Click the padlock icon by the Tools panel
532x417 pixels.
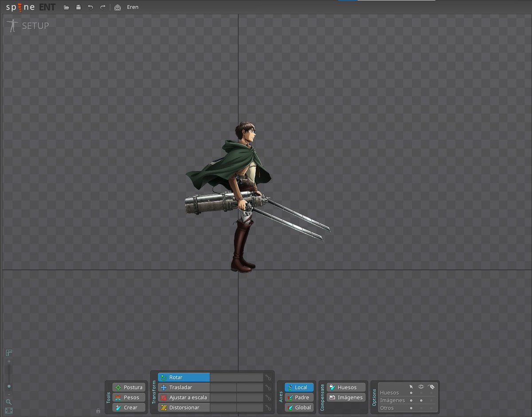click(98, 411)
